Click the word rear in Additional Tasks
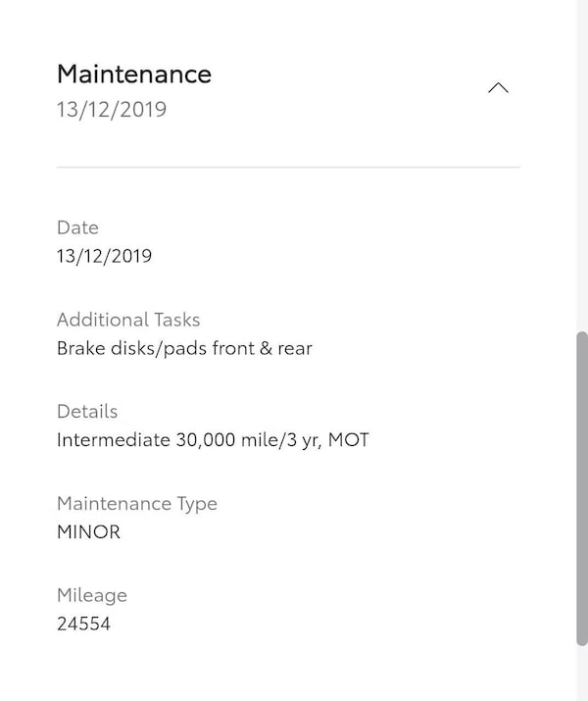The height and width of the screenshot is (701, 588). pyautogui.click(x=294, y=348)
